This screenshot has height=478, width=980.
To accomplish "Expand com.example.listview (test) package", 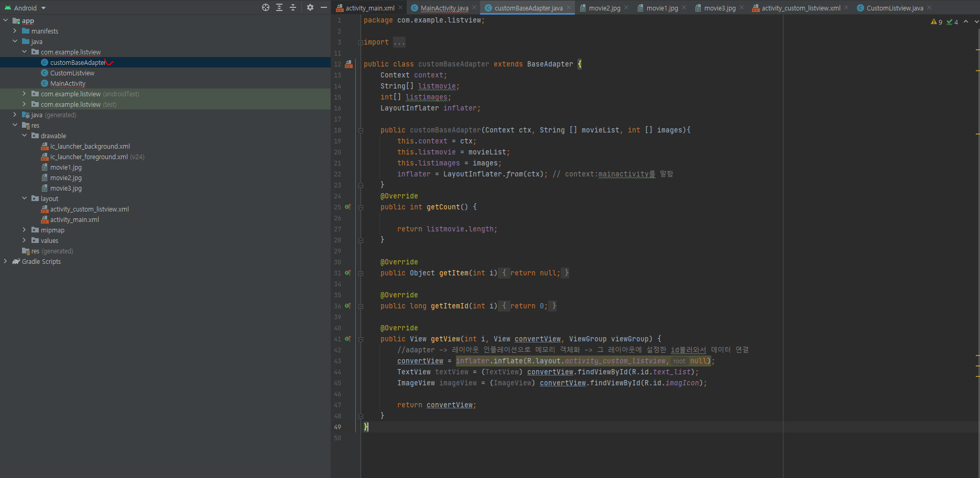I will (24, 104).
